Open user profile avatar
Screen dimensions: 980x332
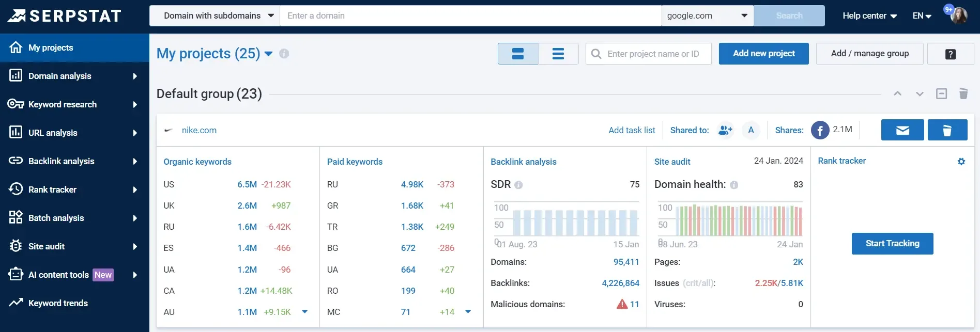point(959,15)
